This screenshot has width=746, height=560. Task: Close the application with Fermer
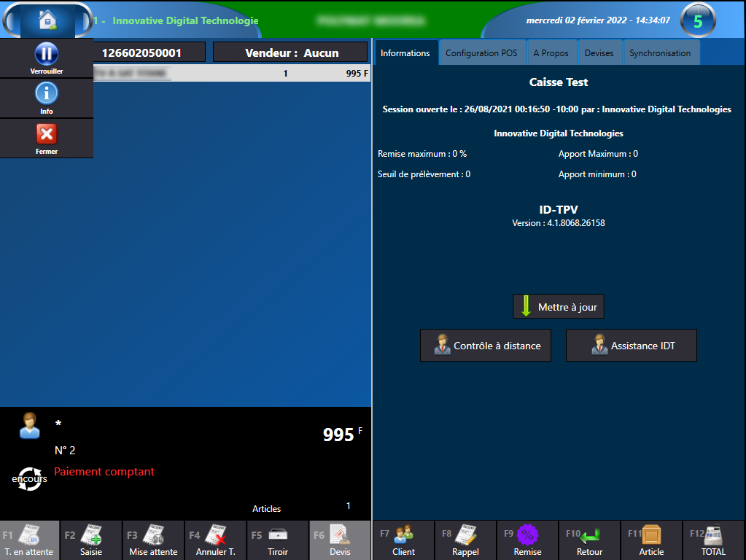(x=47, y=138)
